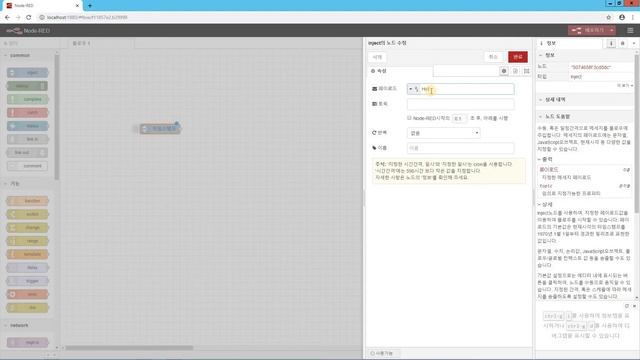Viewport: 640px width, 360px height.
Task: Select the template node in the palette
Action: point(27,254)
